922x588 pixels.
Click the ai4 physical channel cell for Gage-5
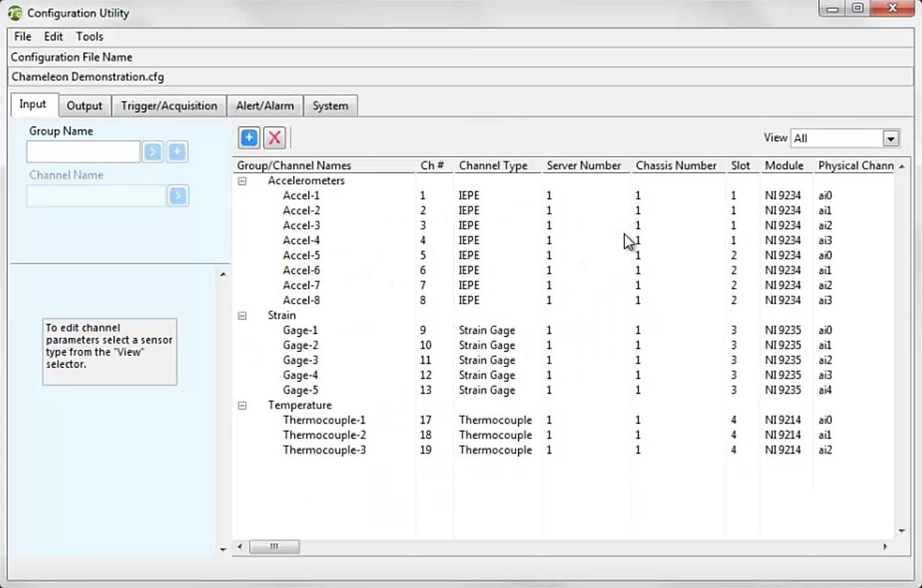[825, 390]
